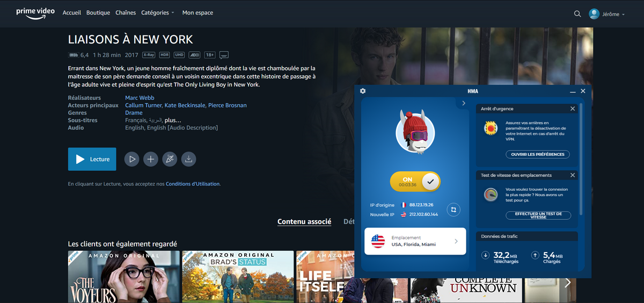
Task: Click the 32,2 MB Téléchargés value
Action: [x=506, y=255]
